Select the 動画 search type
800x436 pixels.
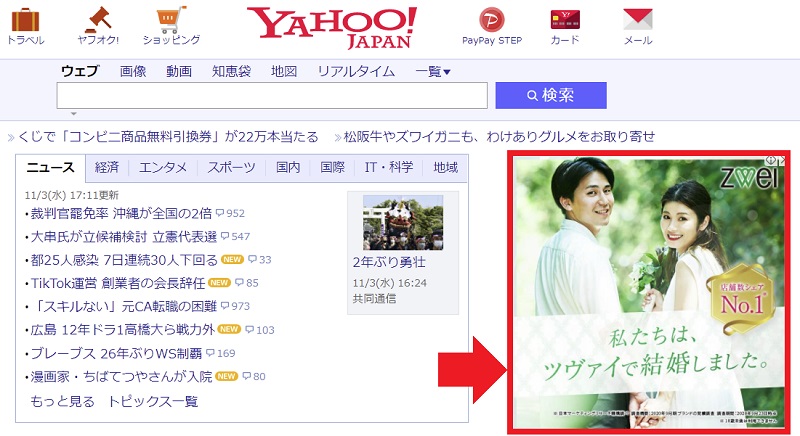(179, 71)
